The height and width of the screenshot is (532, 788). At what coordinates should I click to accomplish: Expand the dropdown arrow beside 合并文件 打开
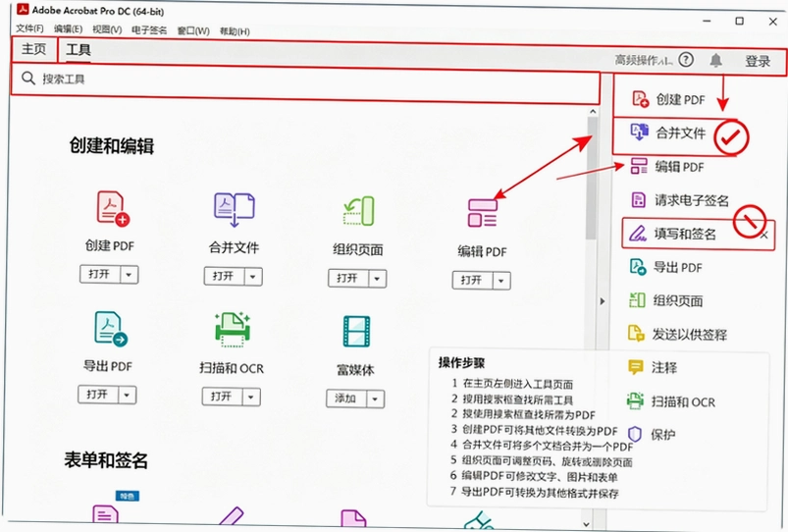pos(253,277)
